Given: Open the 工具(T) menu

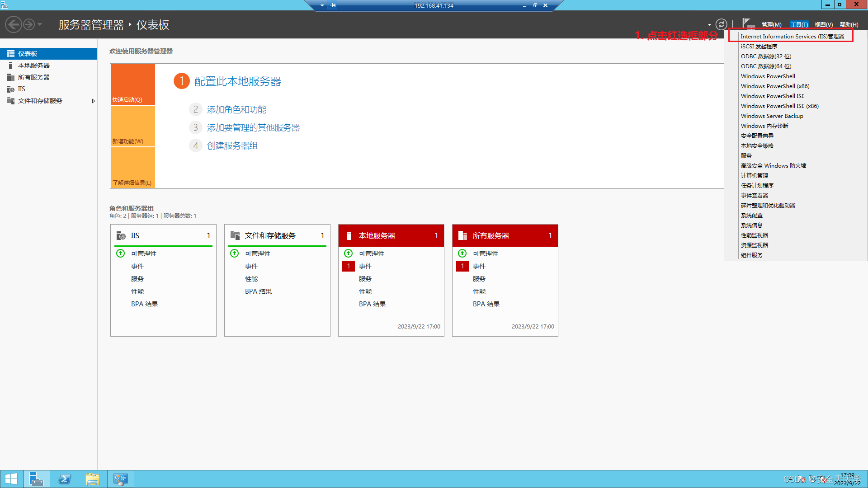Looking at the screenshot, I should click(x=799, y=25).
